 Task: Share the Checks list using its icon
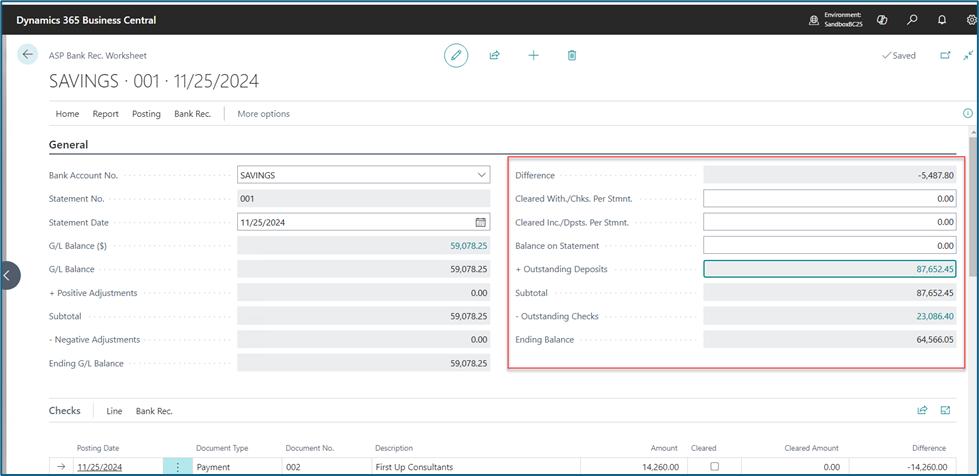tap(922, 410)
